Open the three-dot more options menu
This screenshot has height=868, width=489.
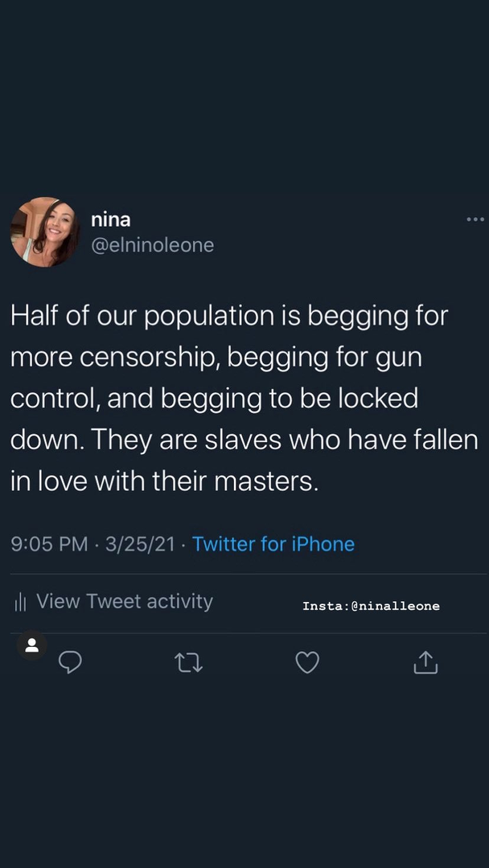tap(475, 219)
